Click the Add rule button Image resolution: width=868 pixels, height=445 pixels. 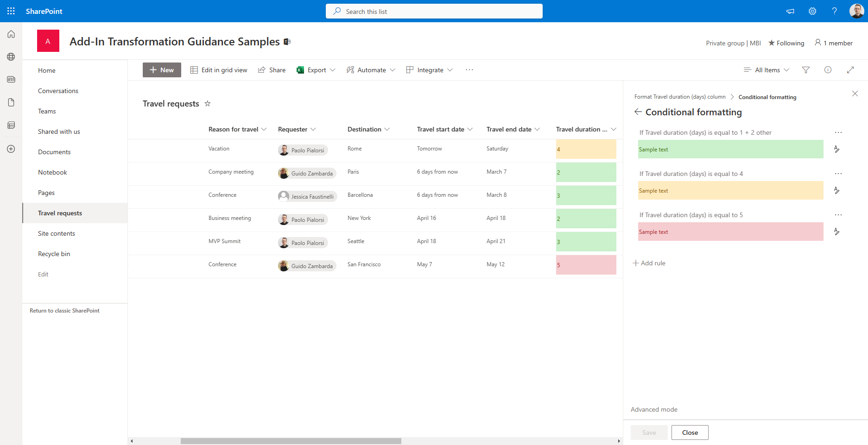649,263
